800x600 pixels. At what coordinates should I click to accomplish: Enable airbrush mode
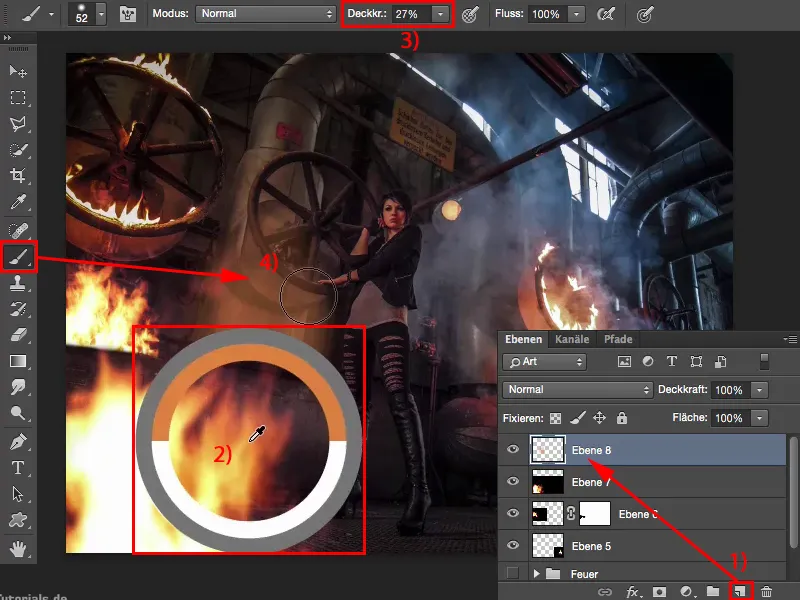[606, 14]
